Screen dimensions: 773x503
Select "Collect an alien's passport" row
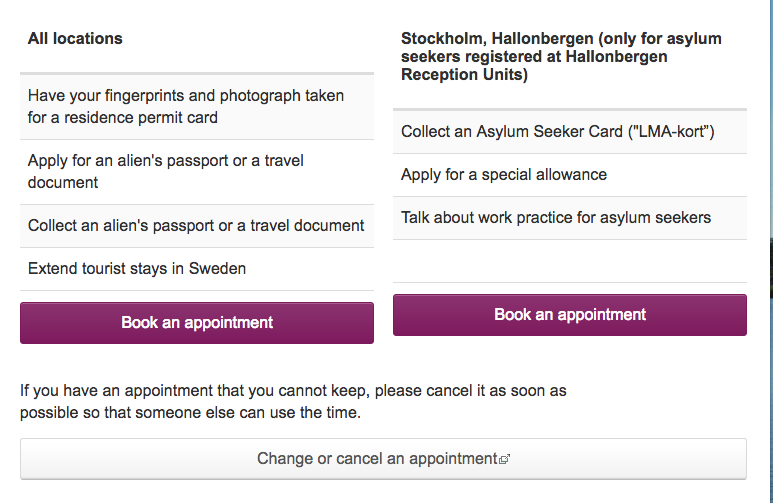[196, 226]
